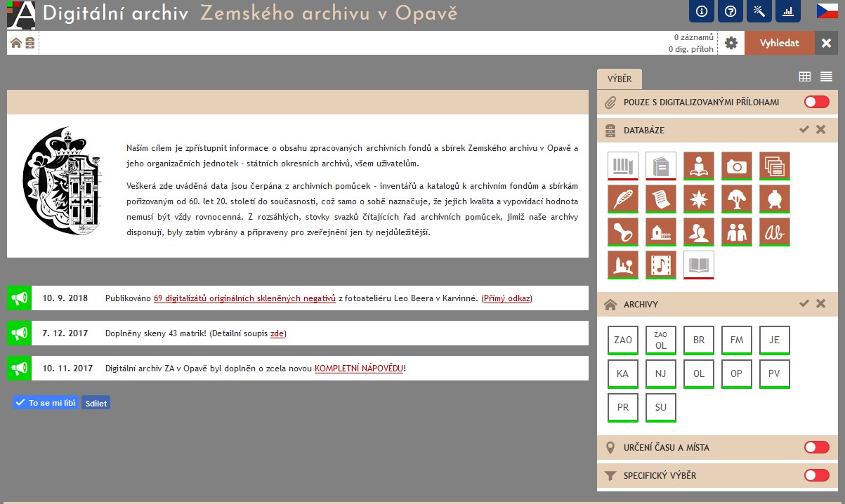845x504 pixels.
Task: Toggle the stacked documents database icon
Action: tap(775, 166)
